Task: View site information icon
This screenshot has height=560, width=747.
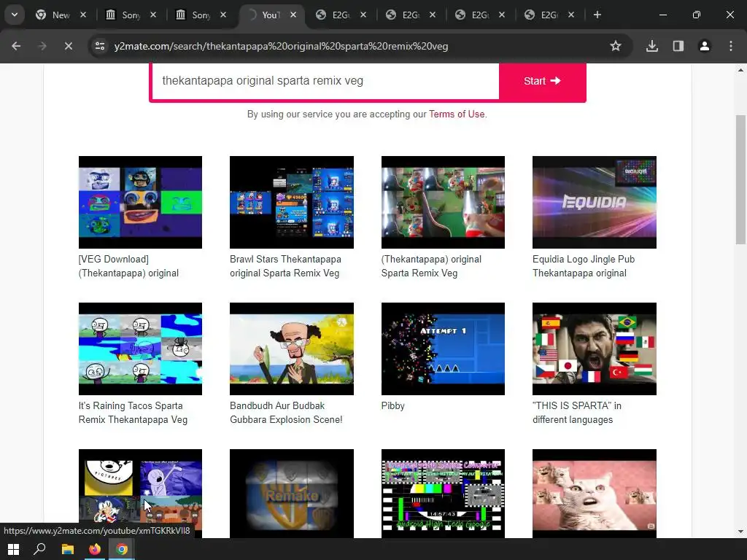Action: pos(100,46)
